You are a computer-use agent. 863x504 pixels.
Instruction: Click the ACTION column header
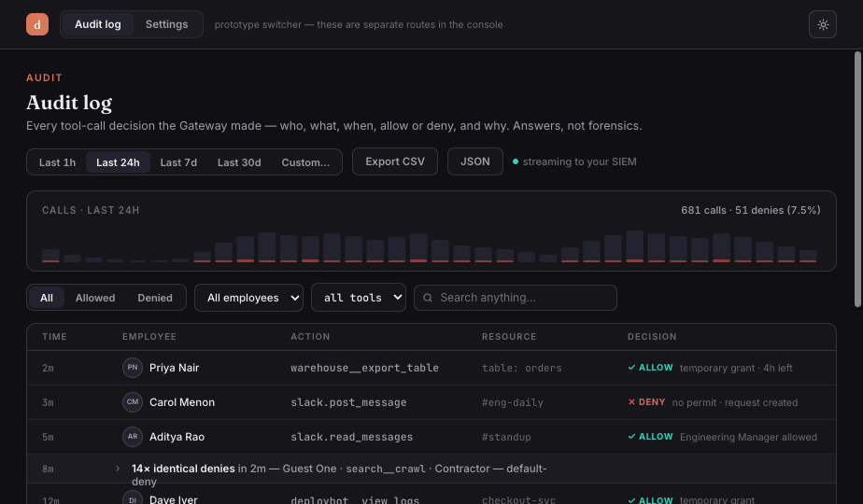click(310, 337)
